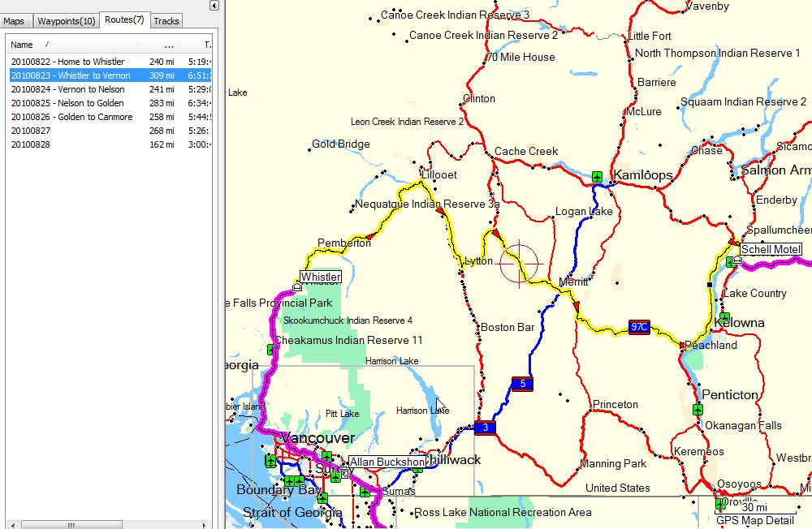
Task: Switch to the Maps tab
Action: pos(14,21)
